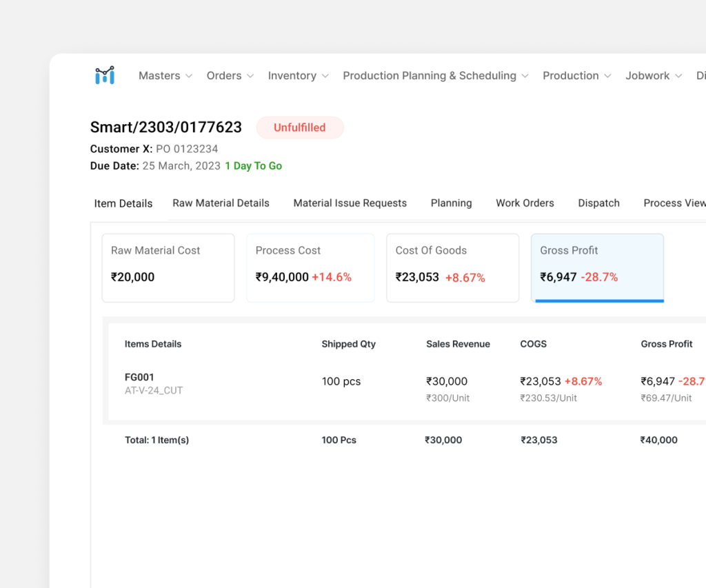This screenshot has height=588, width=706.
Task: Click the 100 Pcs total quantity
Action: click(339, 440)
